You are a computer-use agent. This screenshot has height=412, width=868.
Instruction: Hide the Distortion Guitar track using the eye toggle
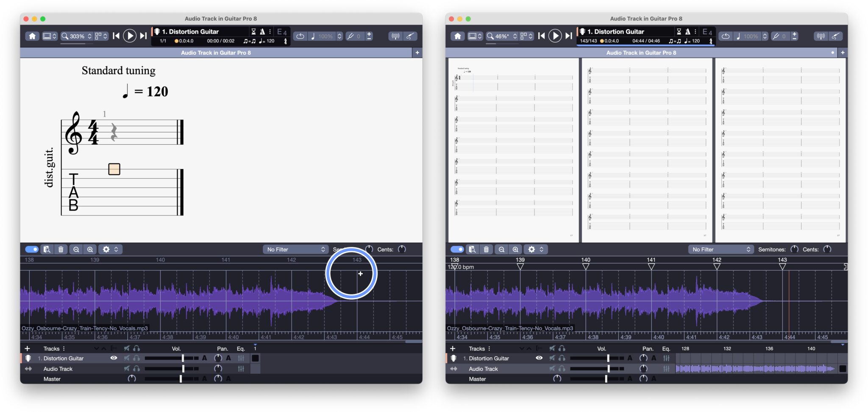pyautogui.click(x=114, y=358)
